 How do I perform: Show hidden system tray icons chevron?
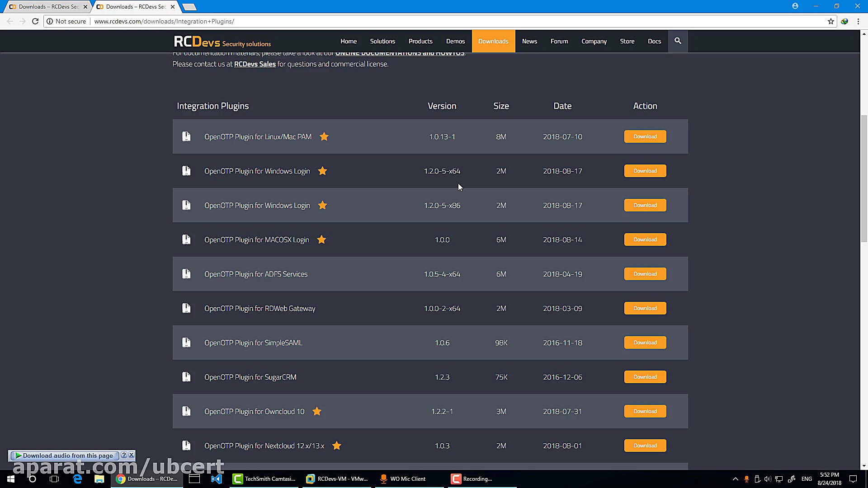point(735,479)
